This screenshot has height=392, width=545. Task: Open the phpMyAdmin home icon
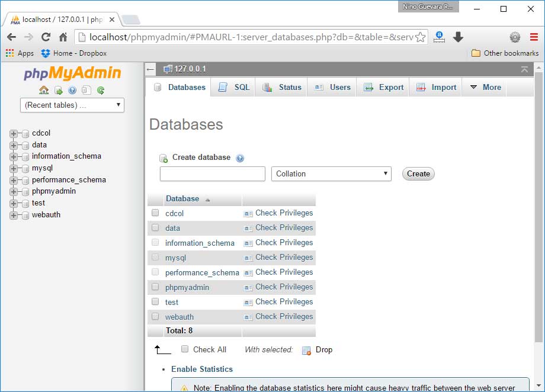click(x=44, y=91)
